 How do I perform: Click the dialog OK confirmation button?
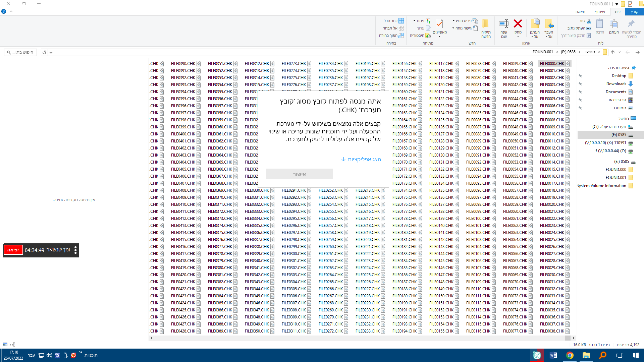coord(299,174)
